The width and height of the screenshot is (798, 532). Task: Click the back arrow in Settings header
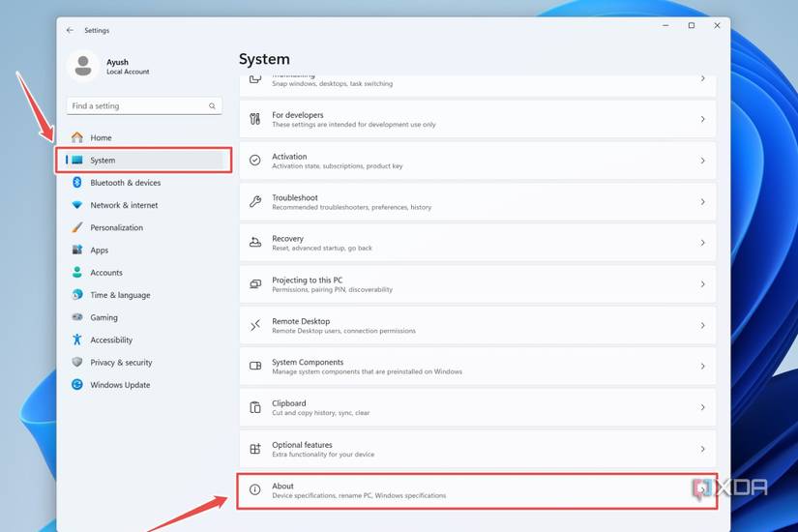point(70,30)
